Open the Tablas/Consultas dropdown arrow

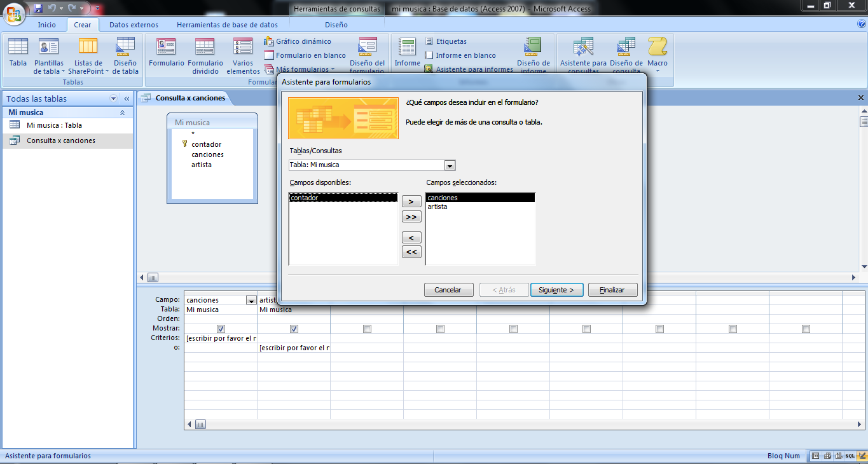point(450,165)
